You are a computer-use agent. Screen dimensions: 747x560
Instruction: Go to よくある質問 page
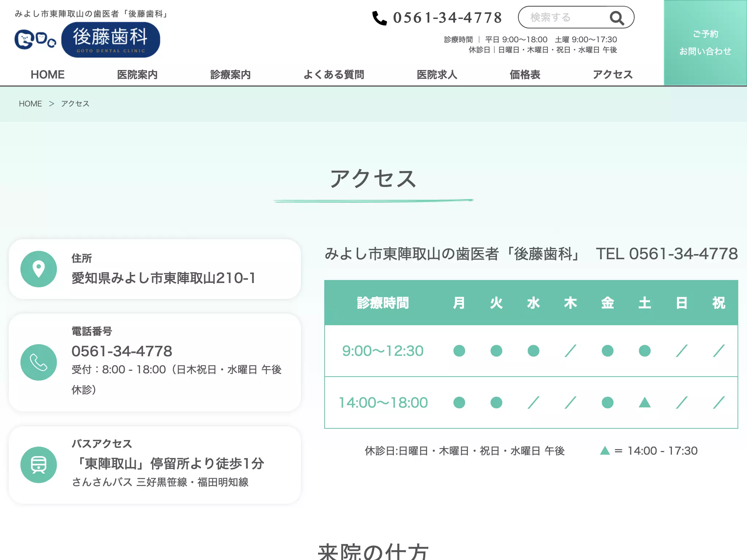[x=334, y=74]
